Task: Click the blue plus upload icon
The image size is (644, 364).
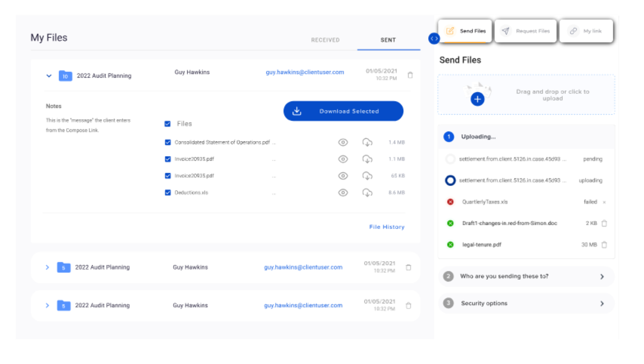Action: pyautogui.click(x=477, y=99)
